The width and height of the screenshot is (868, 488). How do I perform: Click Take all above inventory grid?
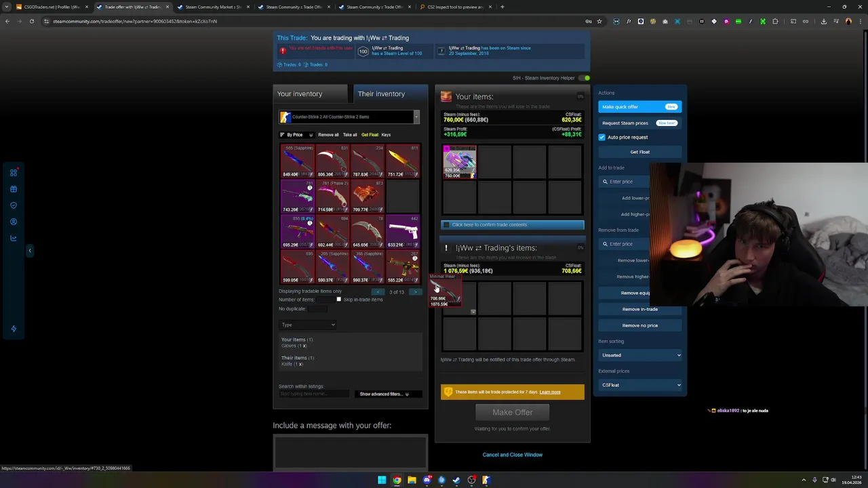[350, 135]
